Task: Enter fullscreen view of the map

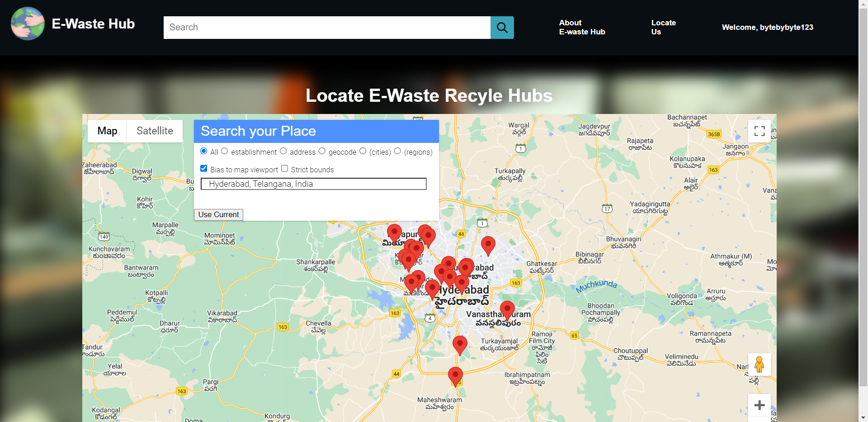Action: pos(759,131)
